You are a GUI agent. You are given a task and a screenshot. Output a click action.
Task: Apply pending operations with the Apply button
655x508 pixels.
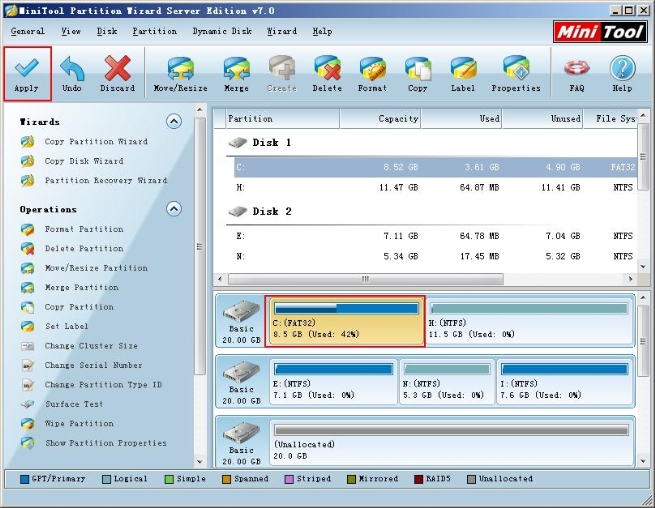[27, 74]
